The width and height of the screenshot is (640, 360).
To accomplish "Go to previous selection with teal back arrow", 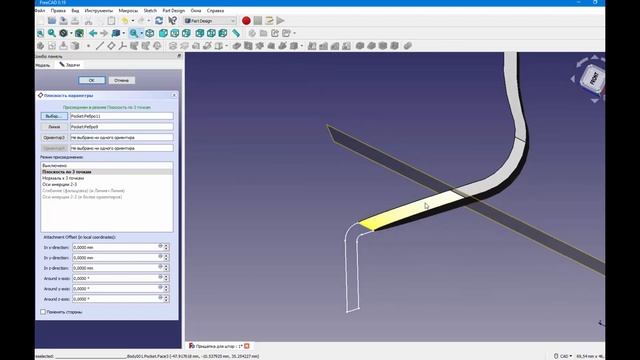I will click(93, 33).
